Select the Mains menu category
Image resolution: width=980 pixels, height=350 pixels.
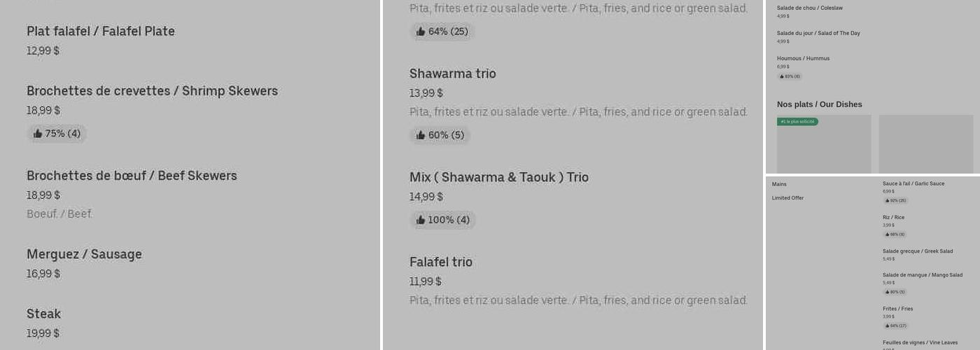tap(779, 184)
